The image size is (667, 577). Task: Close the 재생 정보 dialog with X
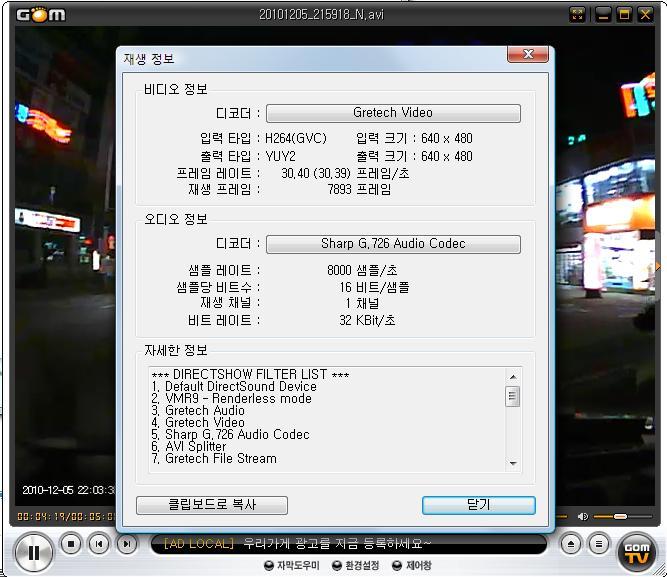click(x=528, y=54)
